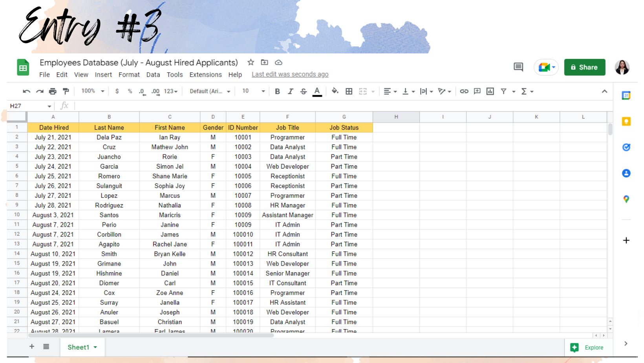644x363 pixels.
Task: Insert link with chain icon
Action: [464, 92]
